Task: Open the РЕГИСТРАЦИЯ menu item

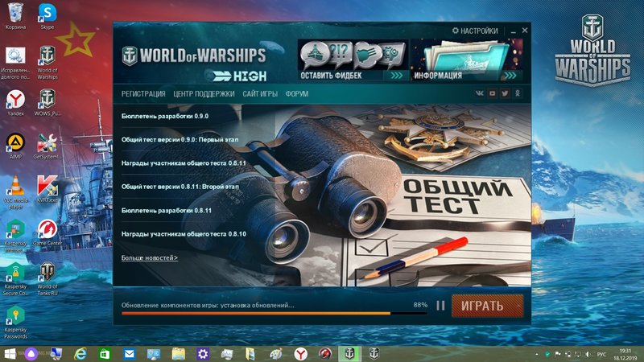Action: tap(143, 94)
